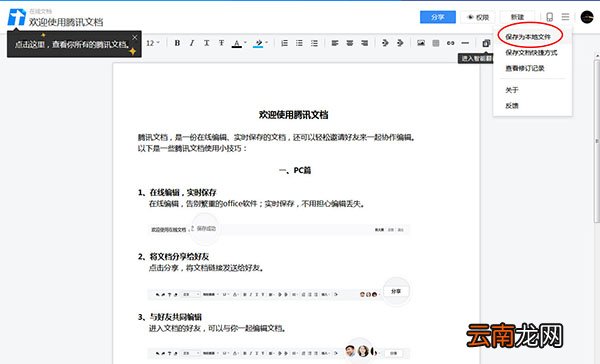Click the second indent arrow icon

pos(400,43)
